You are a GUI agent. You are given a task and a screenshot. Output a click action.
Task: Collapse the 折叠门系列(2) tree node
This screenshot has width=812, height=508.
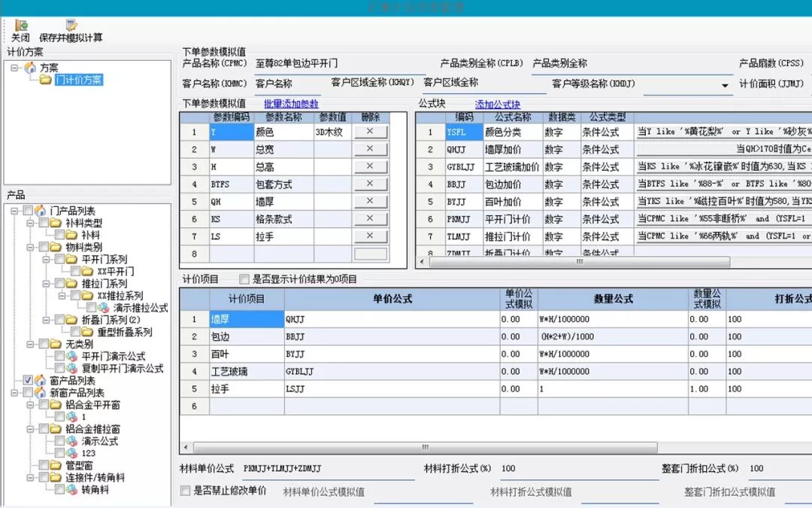[46, 319]
